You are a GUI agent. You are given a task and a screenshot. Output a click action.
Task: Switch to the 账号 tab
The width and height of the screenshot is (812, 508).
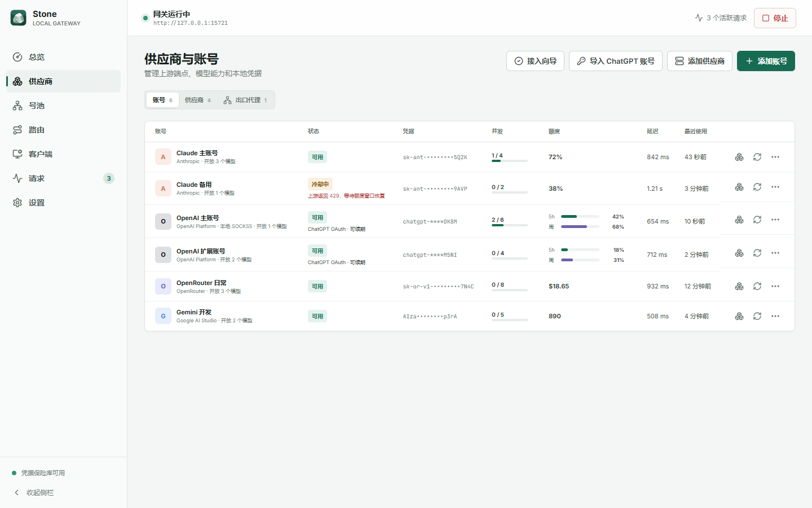coord(162,100)
